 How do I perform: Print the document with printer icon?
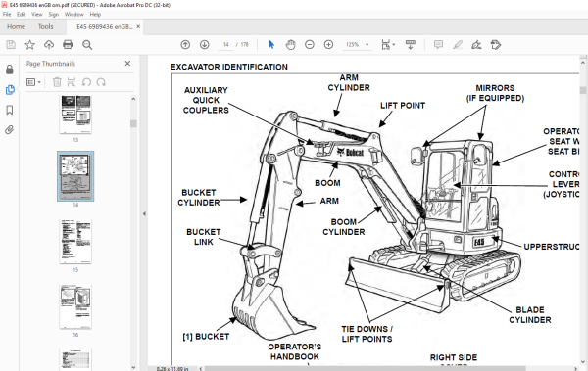point(68,45)
